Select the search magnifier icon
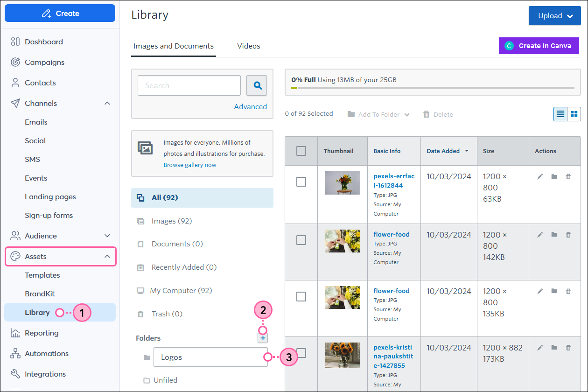Screen dimensions: 588x392 [257, 85]
